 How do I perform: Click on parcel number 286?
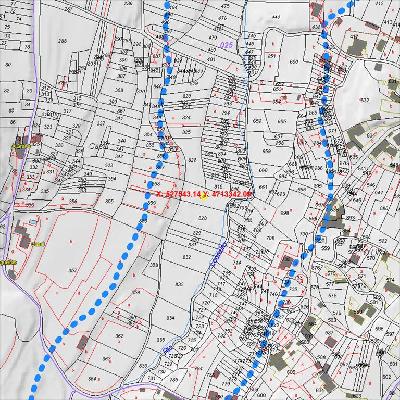[62, 41]
